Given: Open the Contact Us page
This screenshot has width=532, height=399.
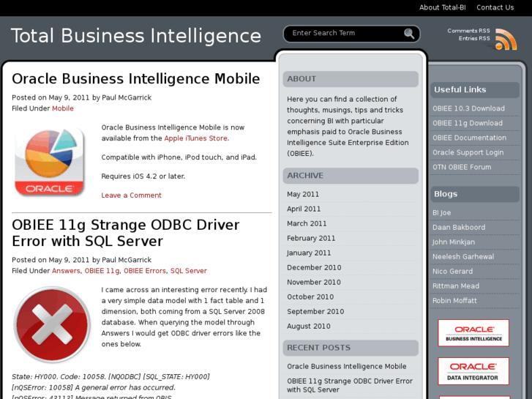Looking at the screenshot, I should tap(495, 7).
